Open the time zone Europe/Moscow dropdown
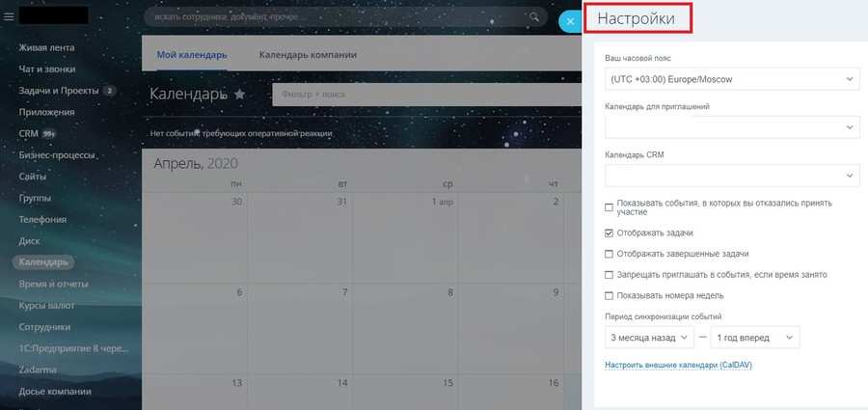 (732, 79)
